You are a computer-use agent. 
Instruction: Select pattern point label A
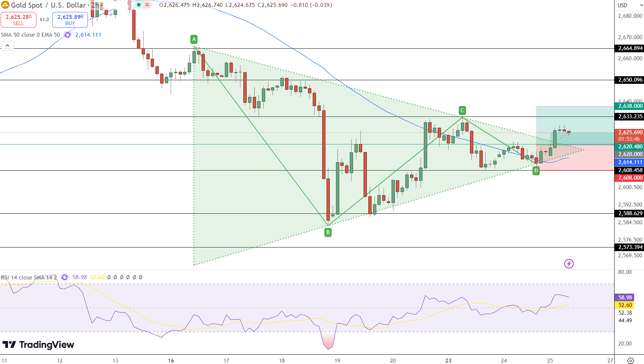click(x=194, y=39)
